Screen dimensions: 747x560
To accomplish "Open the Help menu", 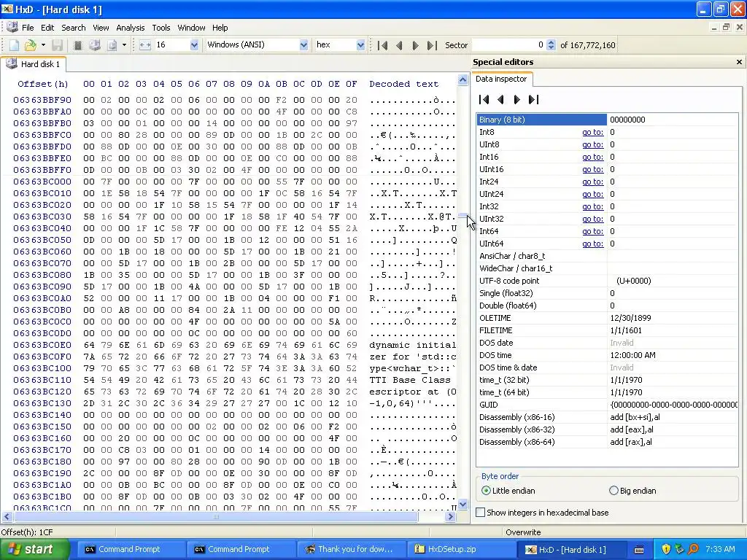I will [220, 28].
